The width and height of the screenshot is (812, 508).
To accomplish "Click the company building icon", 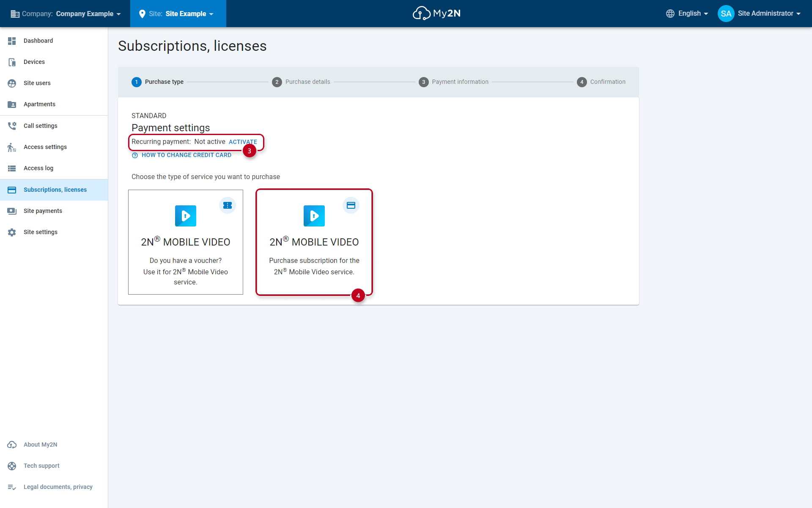I will click(15, 14).
